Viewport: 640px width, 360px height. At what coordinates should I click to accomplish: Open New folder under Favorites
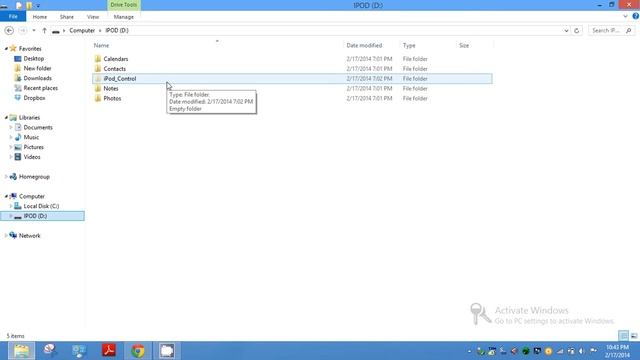(x=37, y=68)
